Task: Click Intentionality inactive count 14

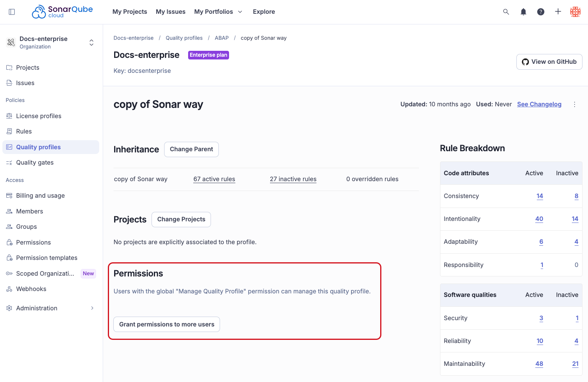Action: tap(575, 219)
